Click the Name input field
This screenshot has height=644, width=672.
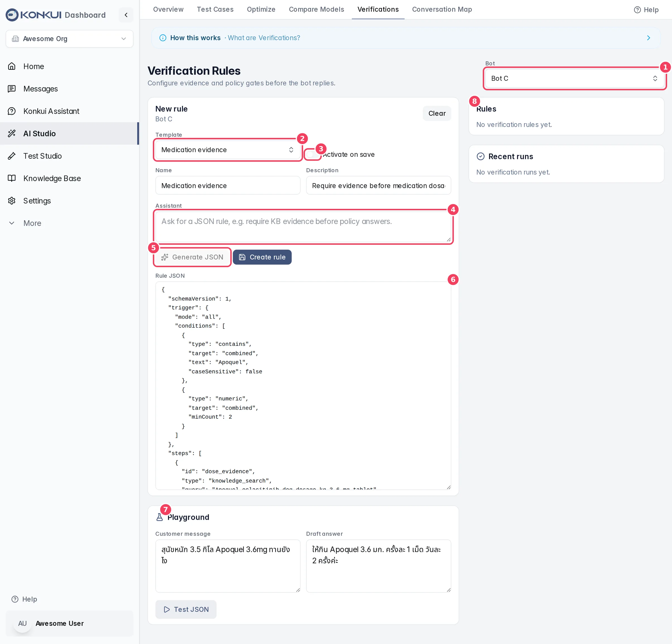pyautogui.click(x=228, y=186)
